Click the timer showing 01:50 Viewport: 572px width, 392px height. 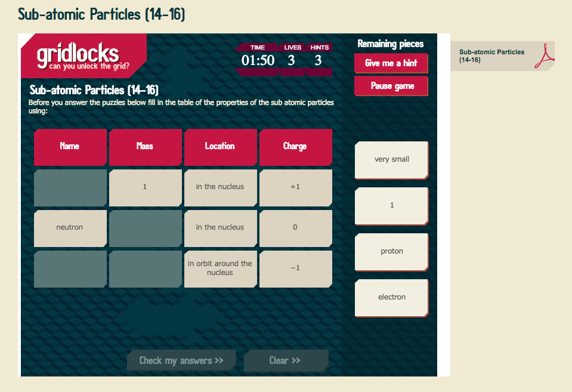(x=257, y=60)
